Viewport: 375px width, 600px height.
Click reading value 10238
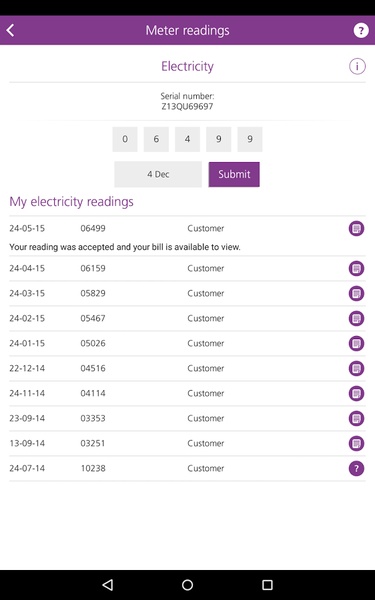pyautogui.click(x=93, y=468)
